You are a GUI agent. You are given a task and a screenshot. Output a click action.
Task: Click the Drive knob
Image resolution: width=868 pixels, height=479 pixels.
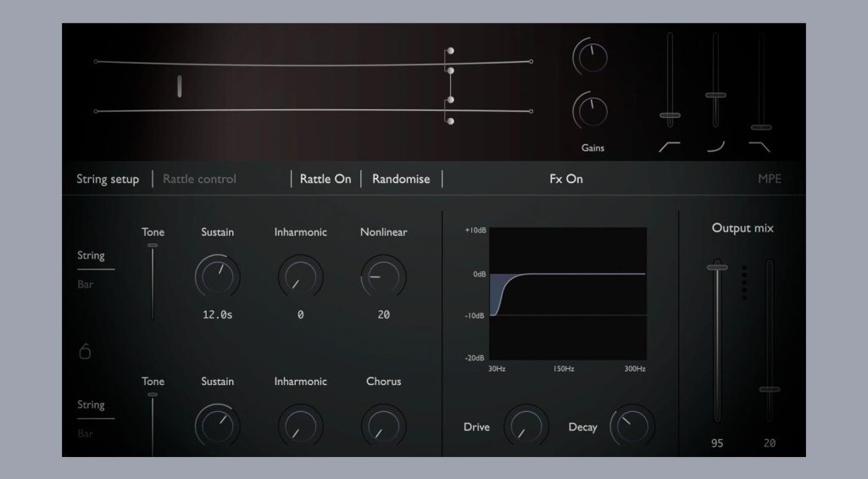click(x=526, y=426)
